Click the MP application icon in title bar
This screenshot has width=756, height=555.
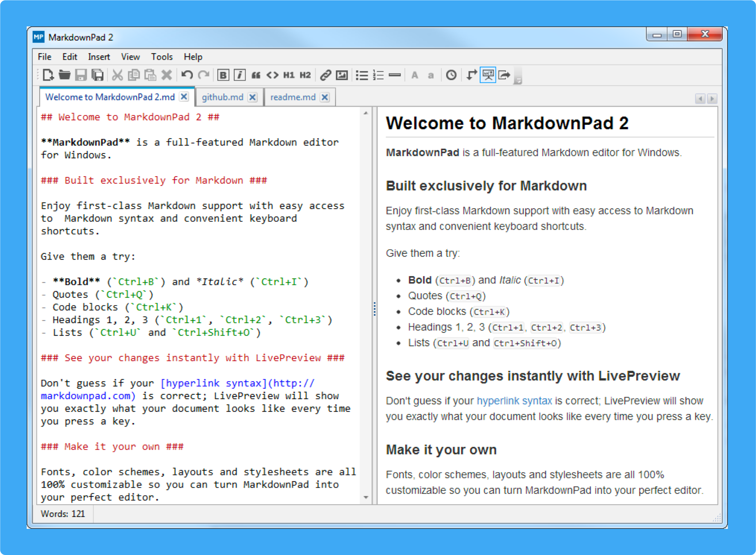click(x=39, y=37)
